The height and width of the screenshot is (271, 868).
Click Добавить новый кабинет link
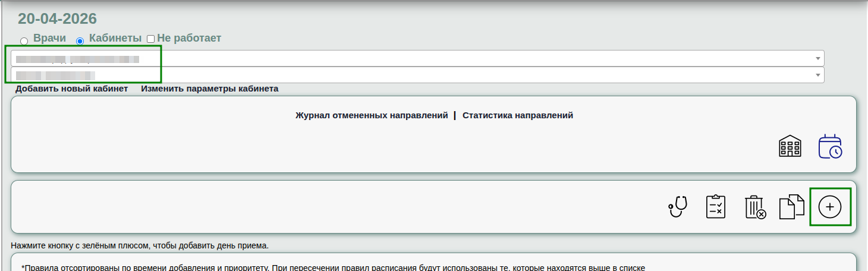pos(71,89)
